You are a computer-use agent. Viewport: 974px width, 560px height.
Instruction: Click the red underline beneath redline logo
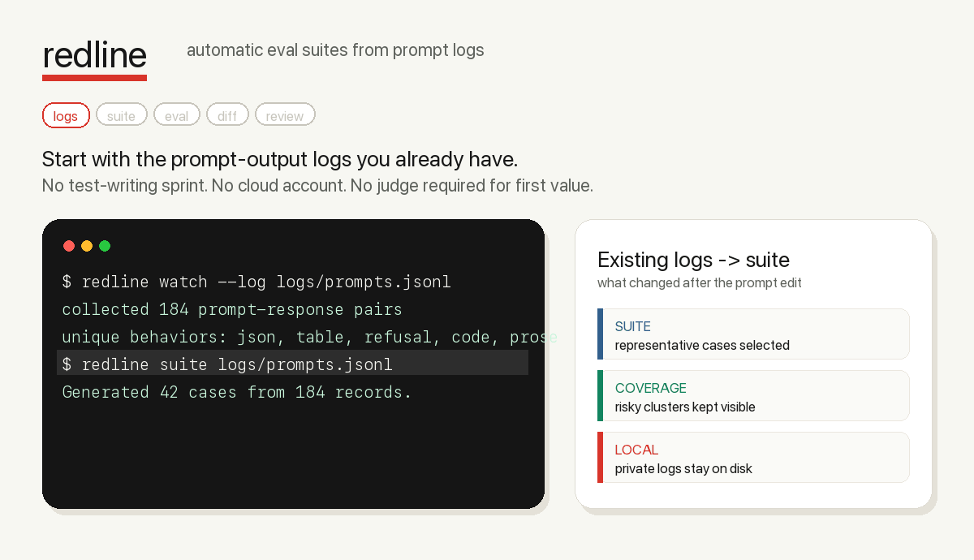tap(94, 78)
